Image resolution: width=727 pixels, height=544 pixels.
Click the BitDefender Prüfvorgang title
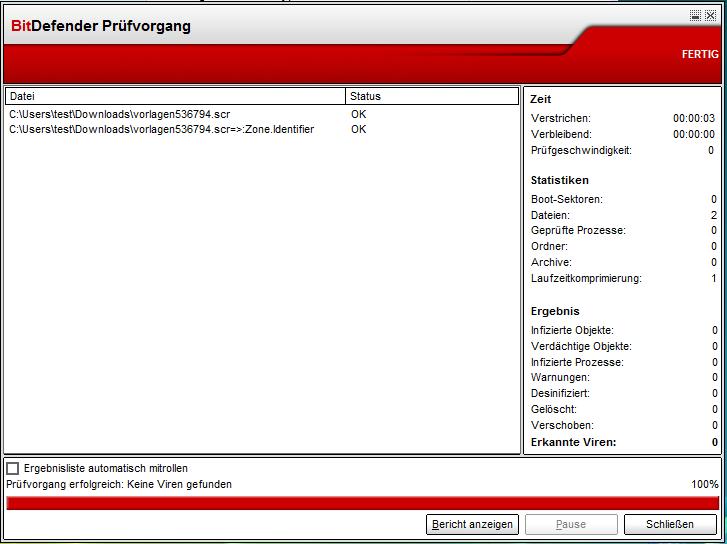pyautogui.click(x=101, y=26)
